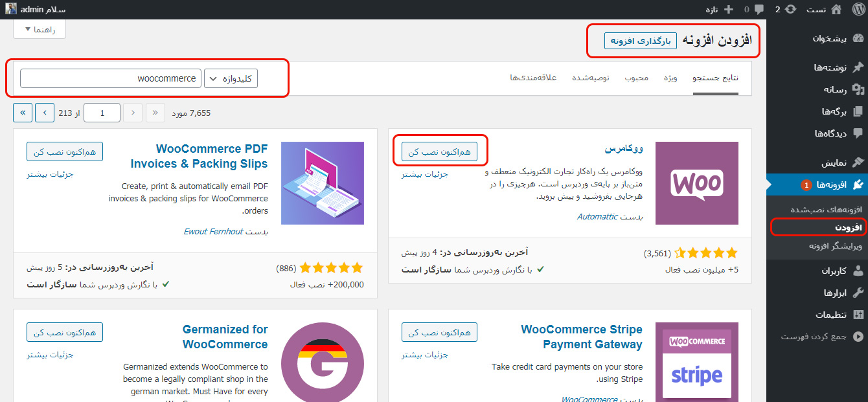
Task: Click تازه new content menu
Action: point(712,10)
